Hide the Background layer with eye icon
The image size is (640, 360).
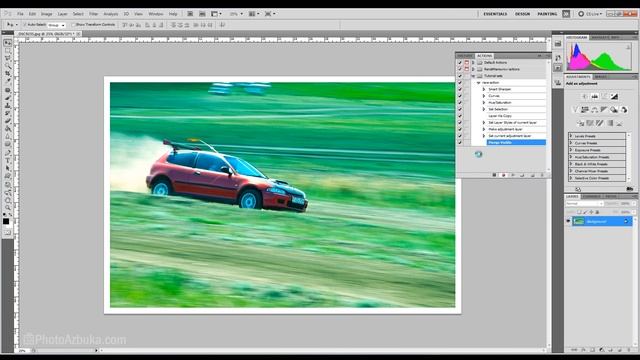[568, 221]
